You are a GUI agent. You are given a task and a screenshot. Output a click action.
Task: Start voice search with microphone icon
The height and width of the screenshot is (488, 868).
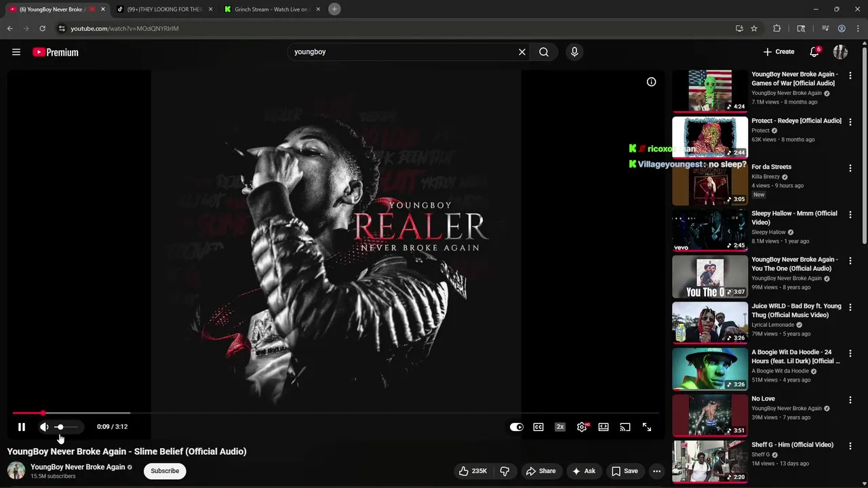[x=574, y=52]
